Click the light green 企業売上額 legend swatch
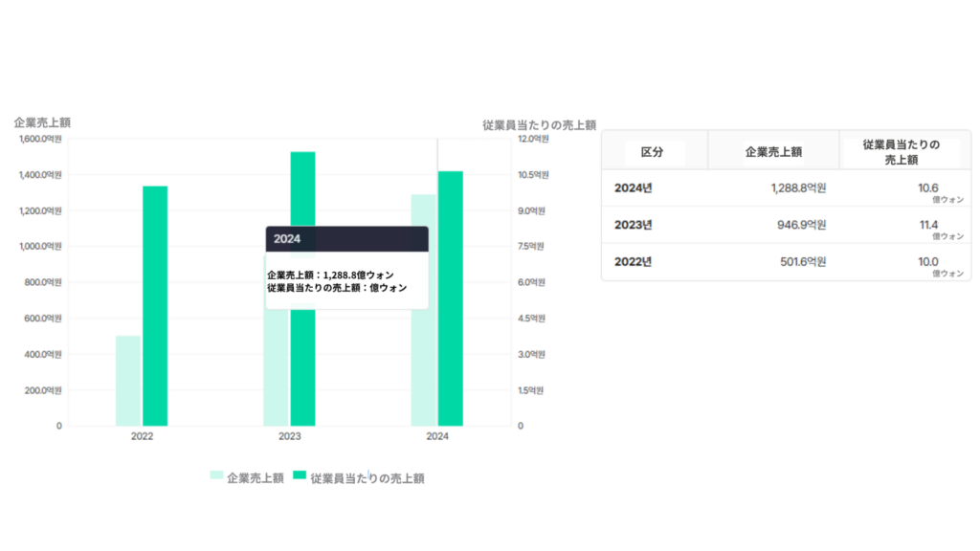The height and width of the screenshot is (551, 980). pyautogui.click(x=216, y=477)
